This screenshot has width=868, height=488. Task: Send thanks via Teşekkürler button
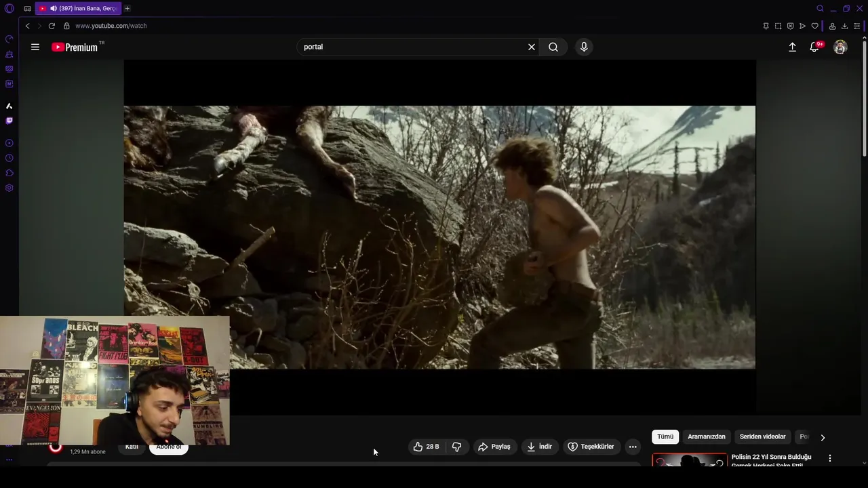(x=591, y=447)
